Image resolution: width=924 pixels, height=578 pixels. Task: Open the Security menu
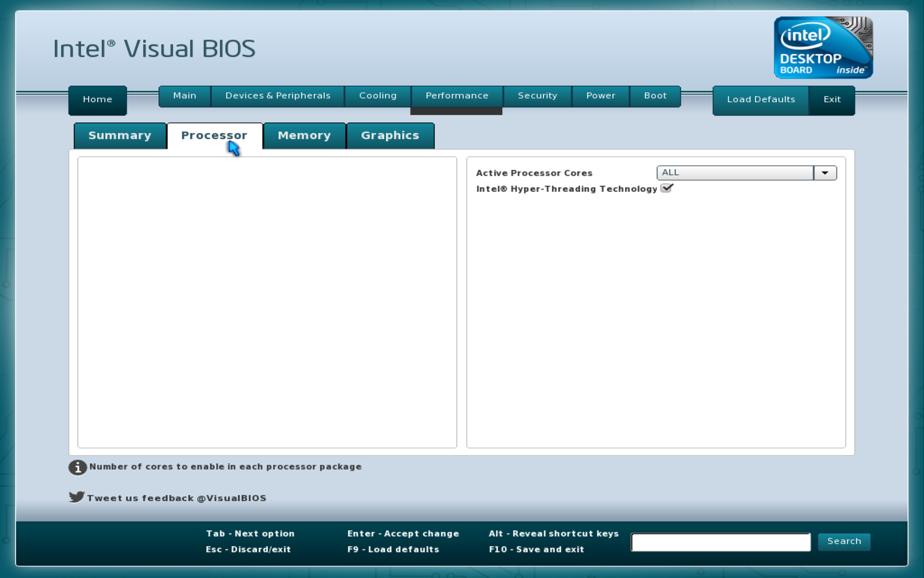coord(538,96)
